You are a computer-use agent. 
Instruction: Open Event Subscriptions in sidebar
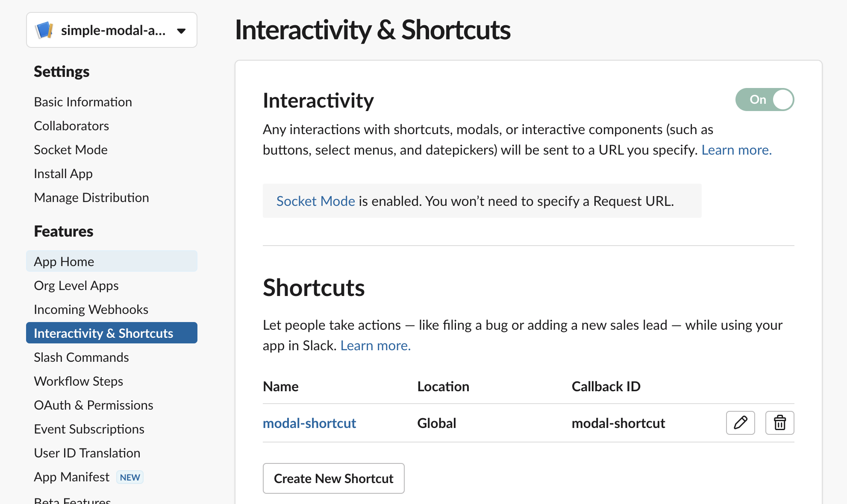coord(89,429)
